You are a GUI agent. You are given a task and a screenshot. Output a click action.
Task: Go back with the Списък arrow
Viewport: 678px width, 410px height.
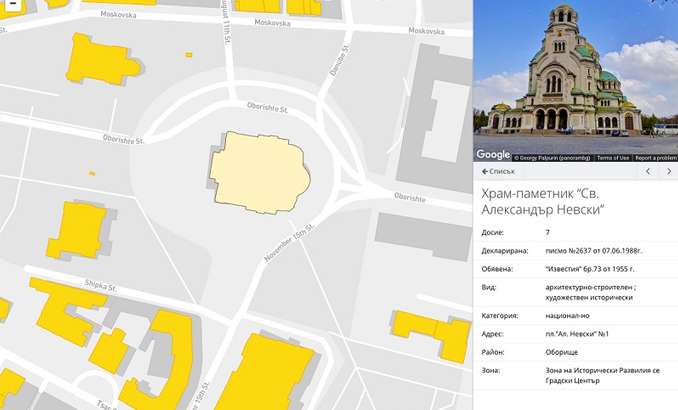click(x=499, y=171)
